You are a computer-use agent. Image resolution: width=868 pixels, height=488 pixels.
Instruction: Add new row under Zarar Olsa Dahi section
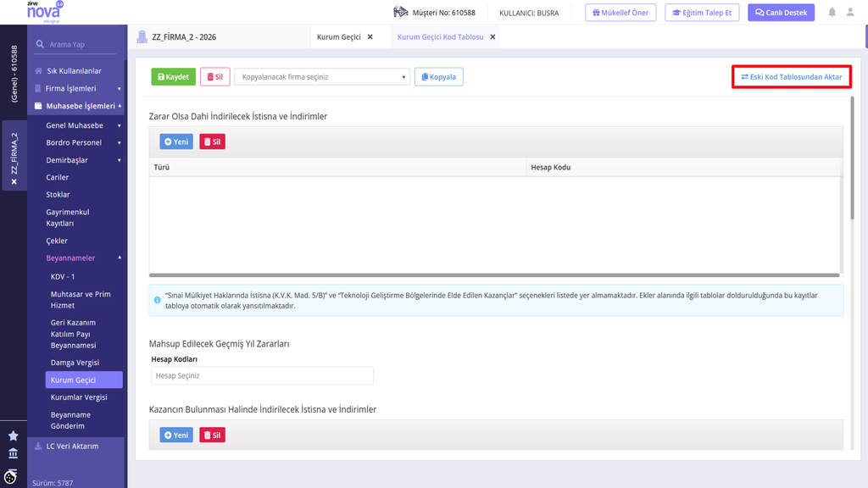176,141
